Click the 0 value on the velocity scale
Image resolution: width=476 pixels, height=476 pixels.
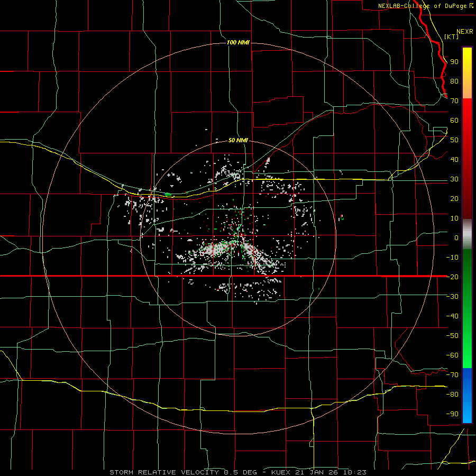pyautogui.click(x=456, y=237)
